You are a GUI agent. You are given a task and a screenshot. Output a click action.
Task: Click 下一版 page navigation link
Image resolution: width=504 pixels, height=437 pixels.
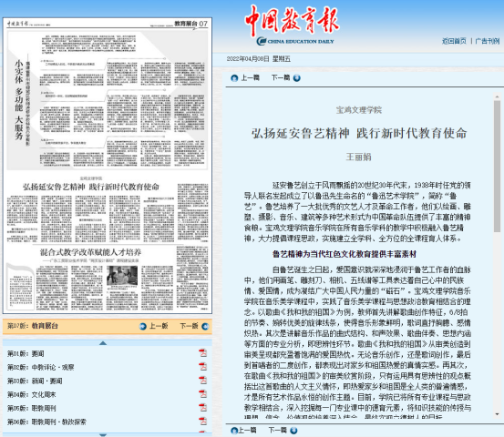point(189,326)
